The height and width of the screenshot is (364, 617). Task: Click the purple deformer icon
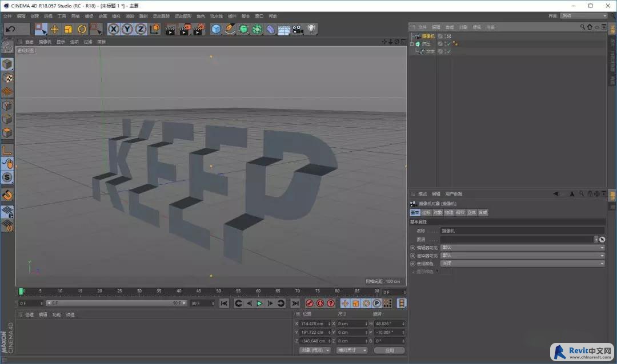tap(271, 30)
